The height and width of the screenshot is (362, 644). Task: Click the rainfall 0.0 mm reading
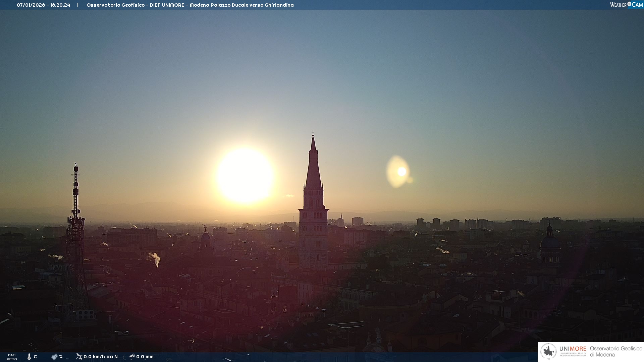(x=145, y=357)
